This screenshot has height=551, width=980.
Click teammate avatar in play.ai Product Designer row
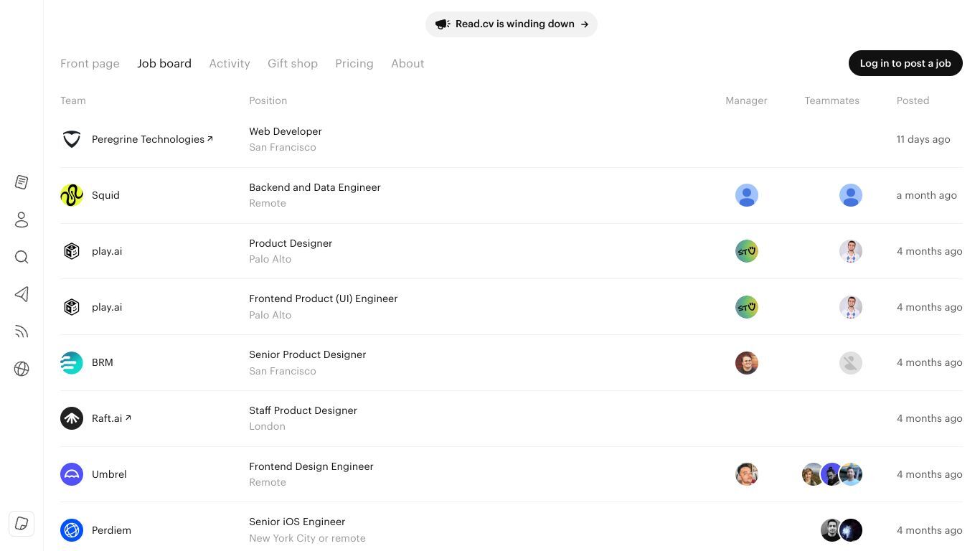tap(851, 251)
